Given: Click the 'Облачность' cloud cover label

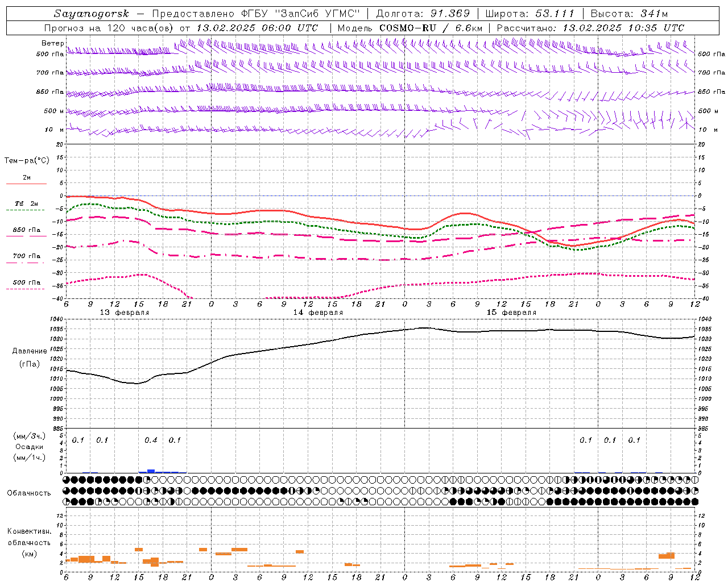Looking at the screenshot, I should (29, 493).
